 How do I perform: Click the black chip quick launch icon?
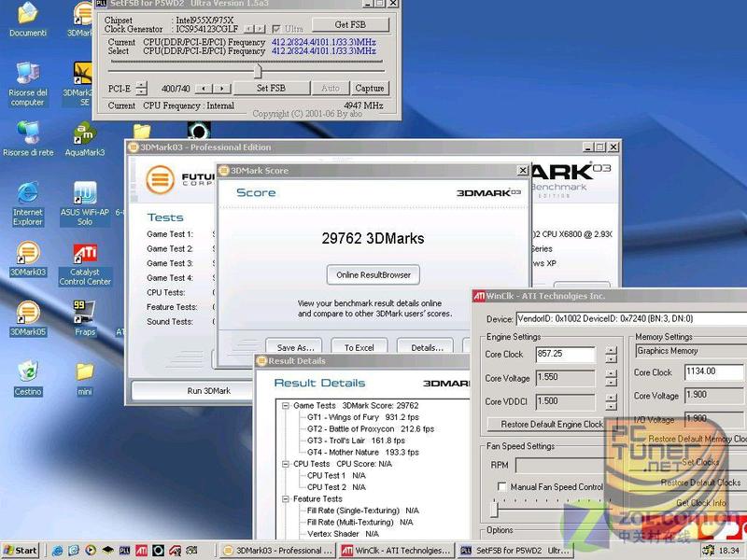tap(107, 551)
